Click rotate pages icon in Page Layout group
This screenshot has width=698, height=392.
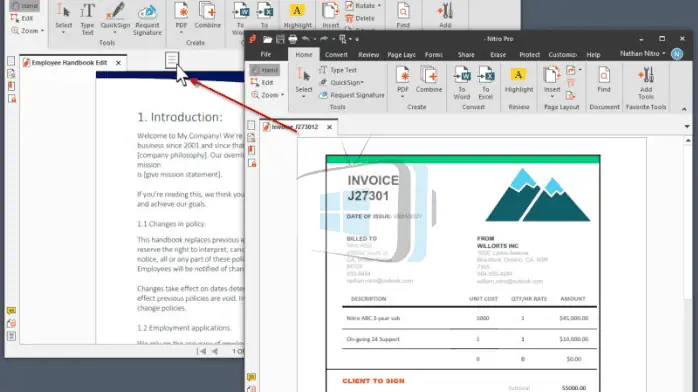572,70
